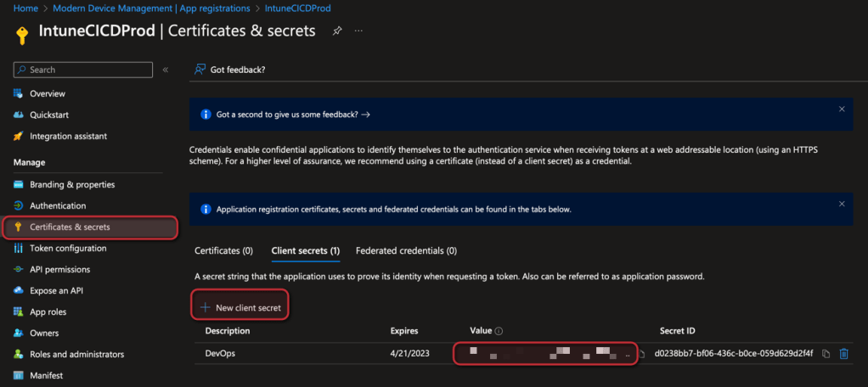Switch to the Certificates (0) tab

(x=223, y=250)
